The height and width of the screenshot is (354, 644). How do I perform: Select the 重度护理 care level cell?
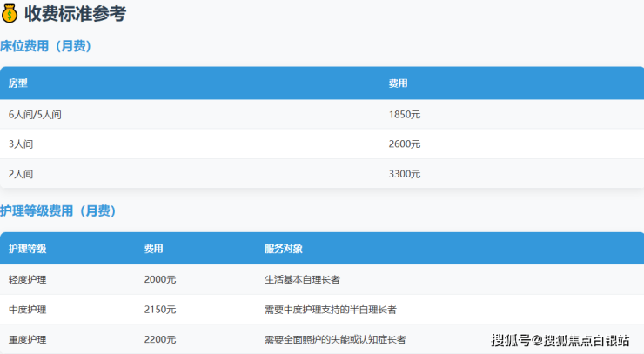(x=27, y=339)
